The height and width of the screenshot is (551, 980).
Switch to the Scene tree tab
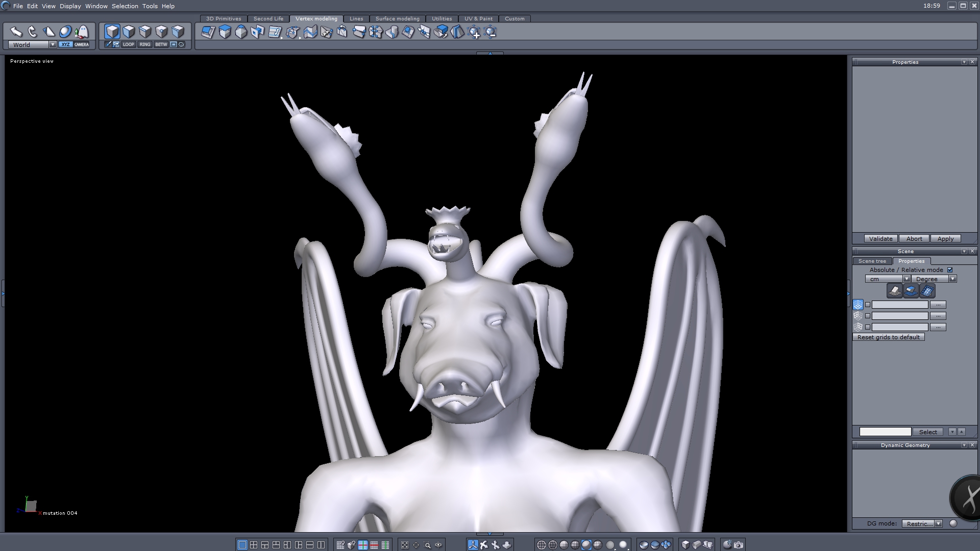(872, 261)
